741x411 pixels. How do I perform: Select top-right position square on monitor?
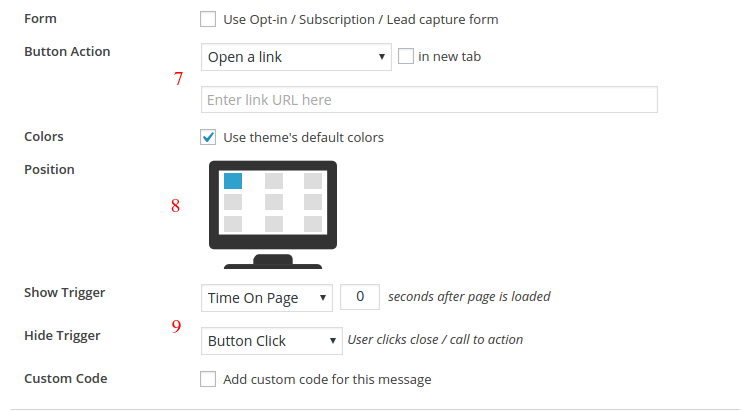313,181
